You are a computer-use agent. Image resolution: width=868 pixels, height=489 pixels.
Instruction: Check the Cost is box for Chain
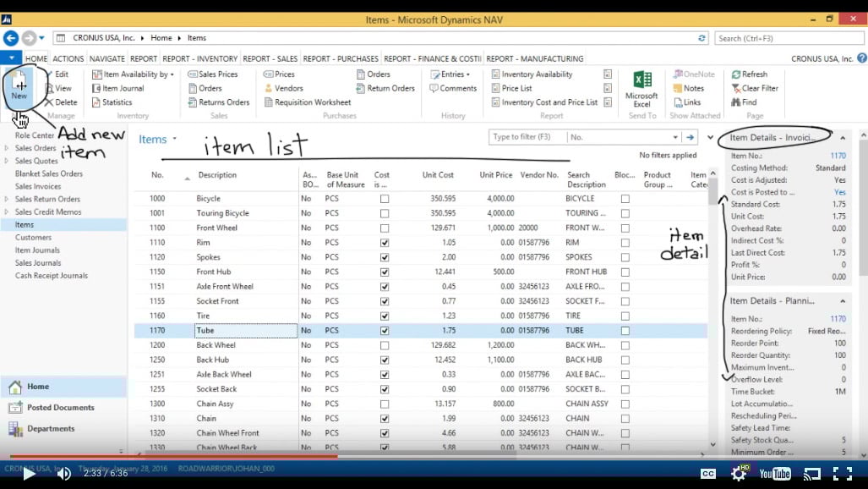click(385, 418)
